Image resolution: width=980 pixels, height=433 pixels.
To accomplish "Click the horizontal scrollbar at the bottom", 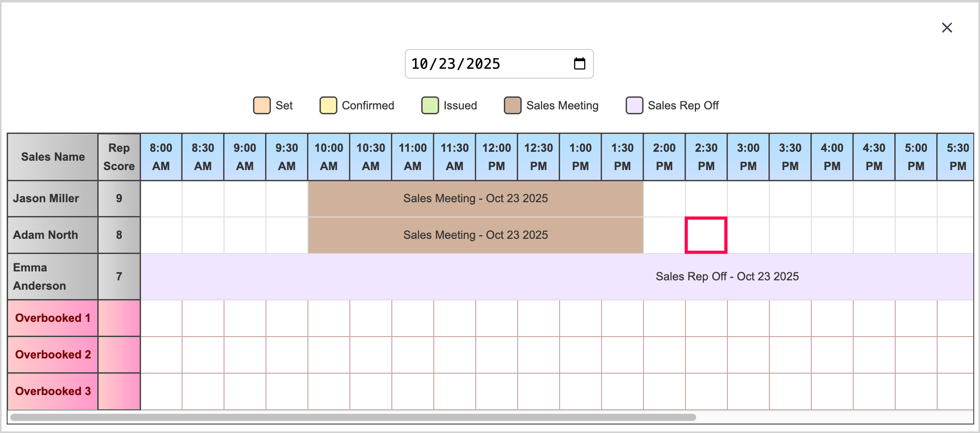I will coord(353,417).
